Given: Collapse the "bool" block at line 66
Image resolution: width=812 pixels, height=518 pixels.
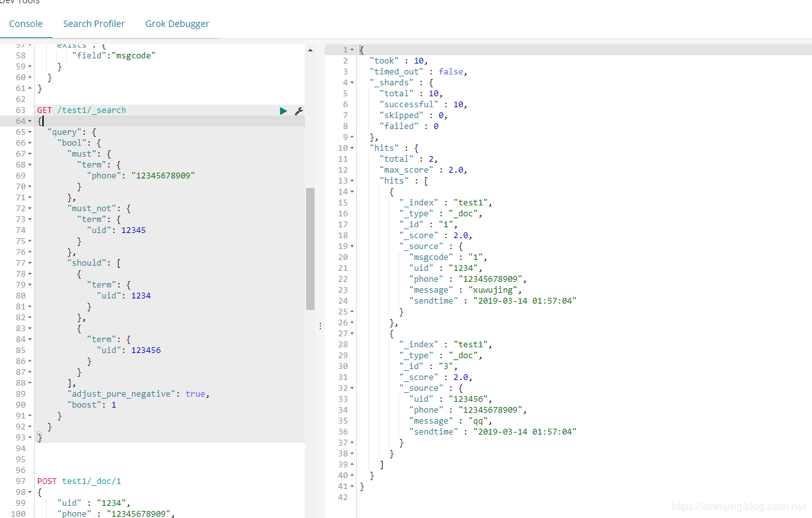Looking at the screenshot, I should point(30,143).
